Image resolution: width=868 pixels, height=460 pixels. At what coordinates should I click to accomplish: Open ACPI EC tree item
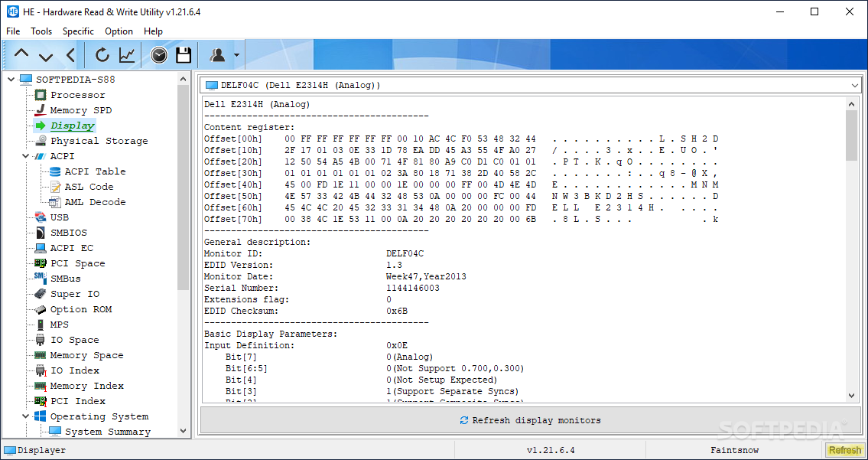(72, 248)
